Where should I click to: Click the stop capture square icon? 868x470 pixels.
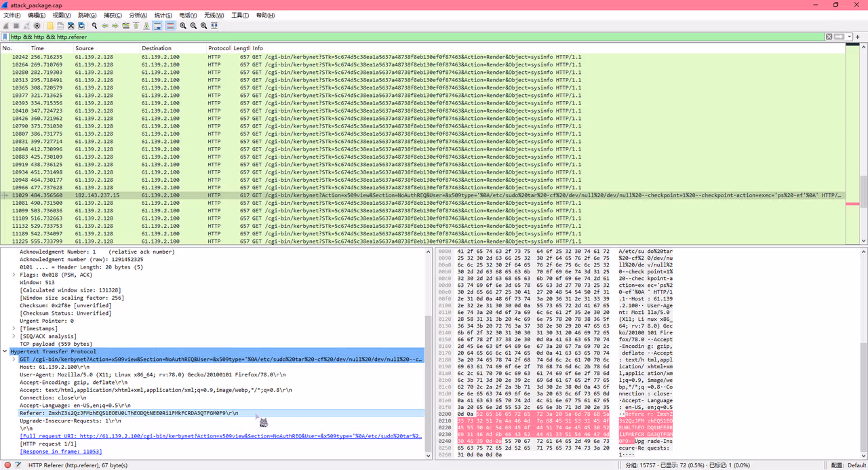click(x=16, y=26)
